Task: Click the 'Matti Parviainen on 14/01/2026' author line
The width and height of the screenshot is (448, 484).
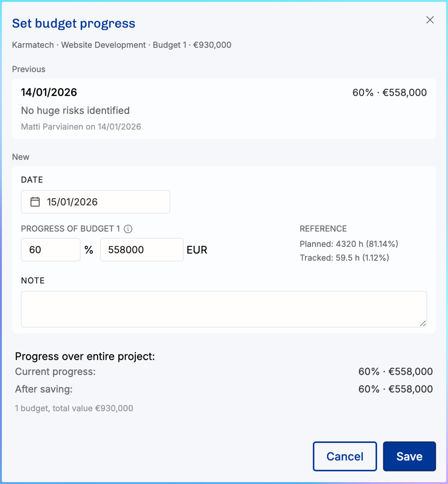Action: point(81,127)
